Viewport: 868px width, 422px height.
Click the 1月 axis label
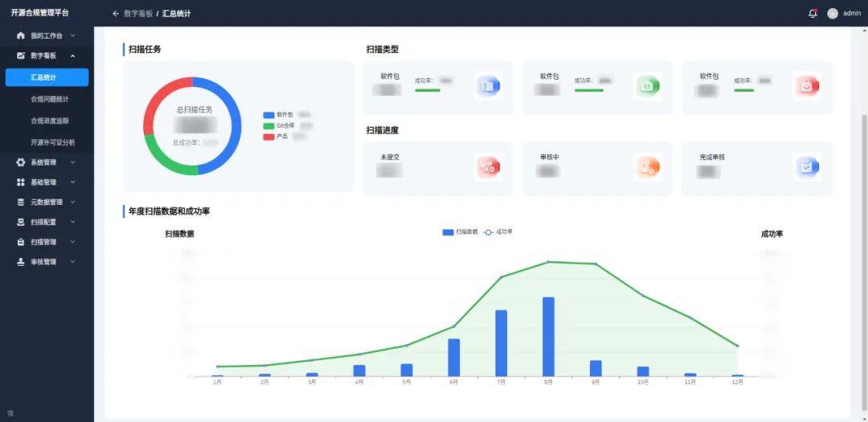coord(218,382)
